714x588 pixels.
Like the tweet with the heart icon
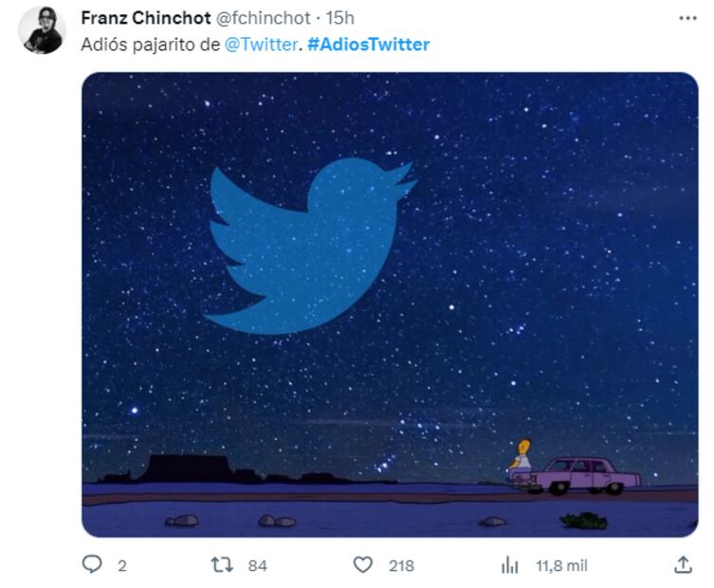[x=362, y=564]
